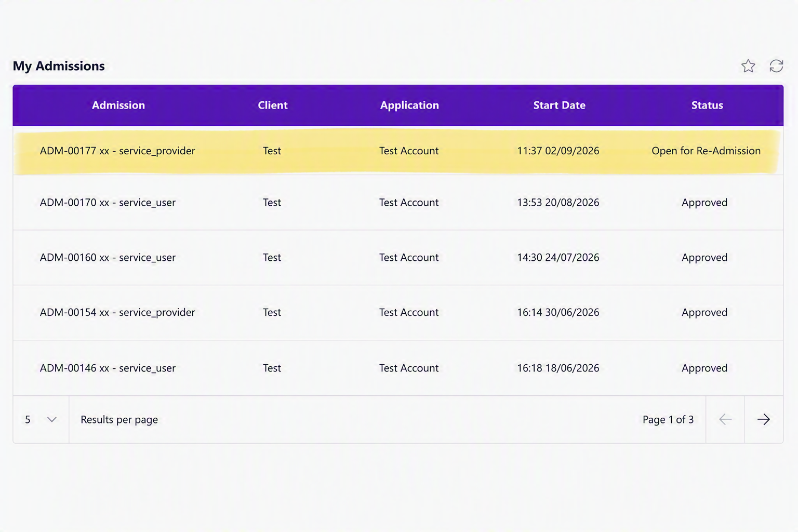The image size is (798, 532).
Task: Click the Page 1 of 3 indicator
Action: [x=668, y=420]
